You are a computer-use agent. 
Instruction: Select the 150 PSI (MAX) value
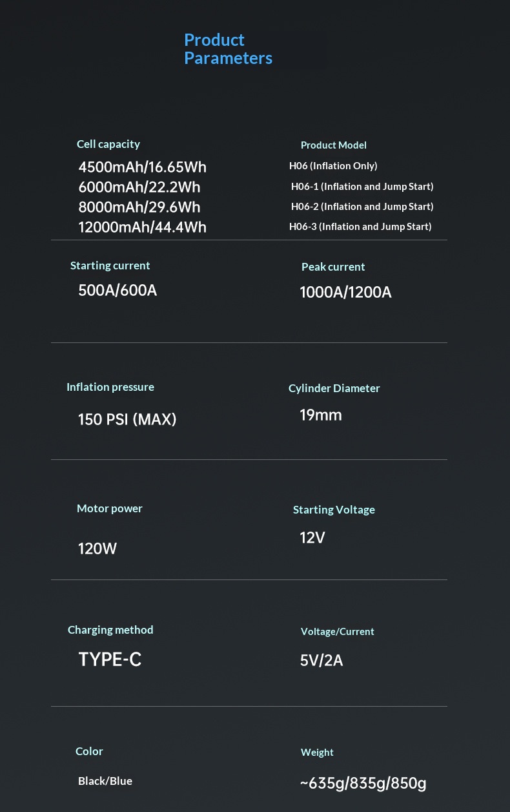click(x=127, y=420)
